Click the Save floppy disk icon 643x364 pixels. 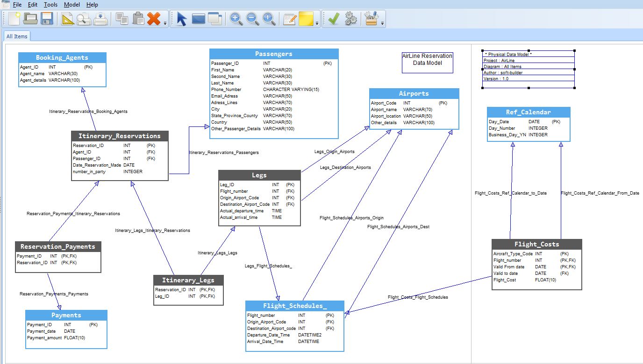click(x=47, y=19)
